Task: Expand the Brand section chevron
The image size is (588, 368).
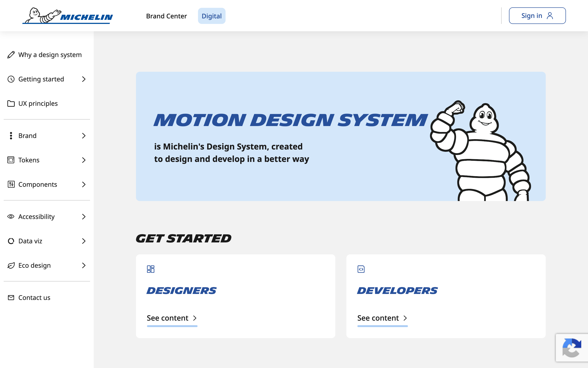Action: [84, 135]
